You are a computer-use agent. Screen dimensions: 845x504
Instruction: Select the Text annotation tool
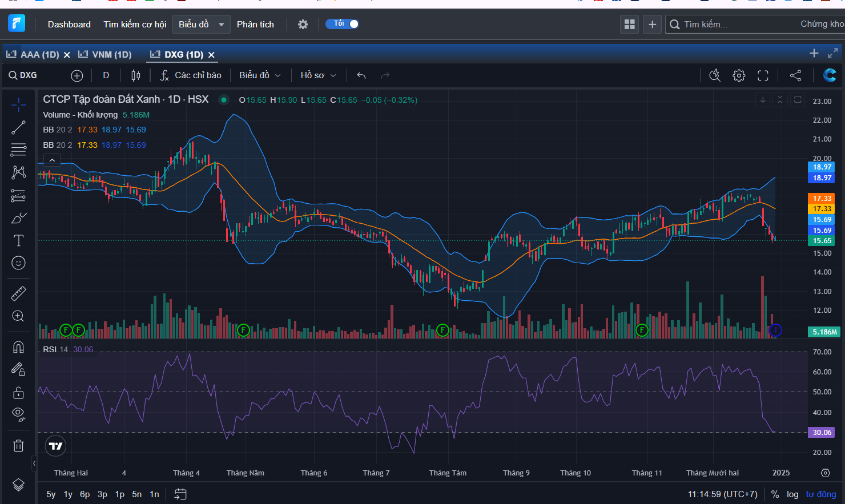pyautogui.click(x=18, y=240)
